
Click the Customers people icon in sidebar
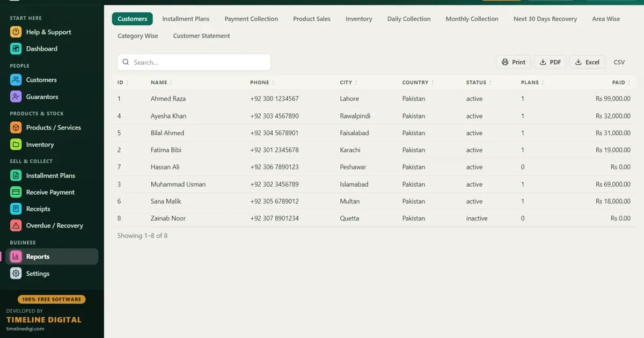click(16, 80)
